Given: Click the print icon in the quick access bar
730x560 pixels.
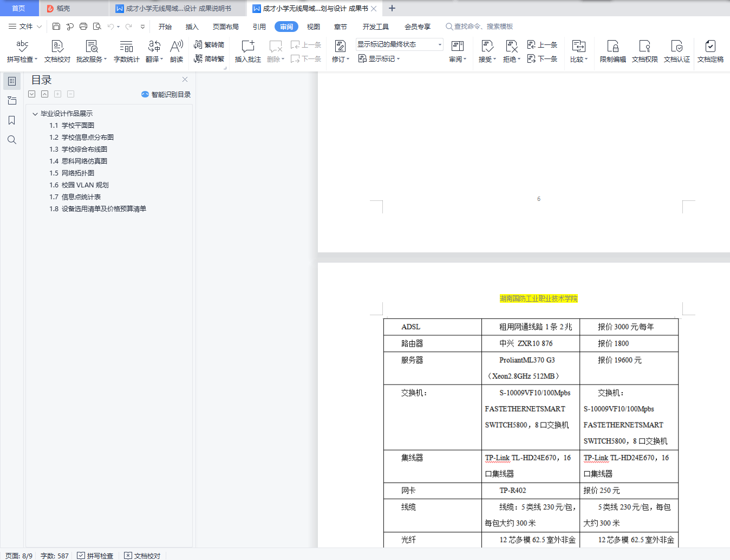Looking at the screenshot, I should coord(83,26).
